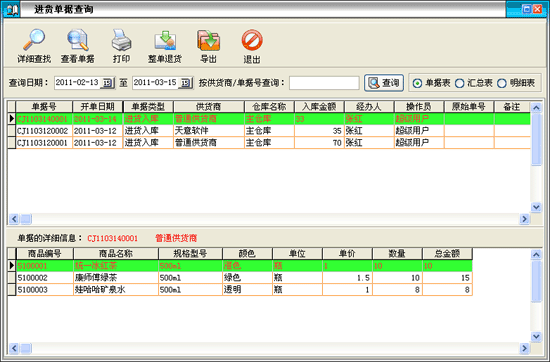Viewport: 550px width, 362px height.
Task: Click the 单位 column header
Action: (x=297, y=254)
